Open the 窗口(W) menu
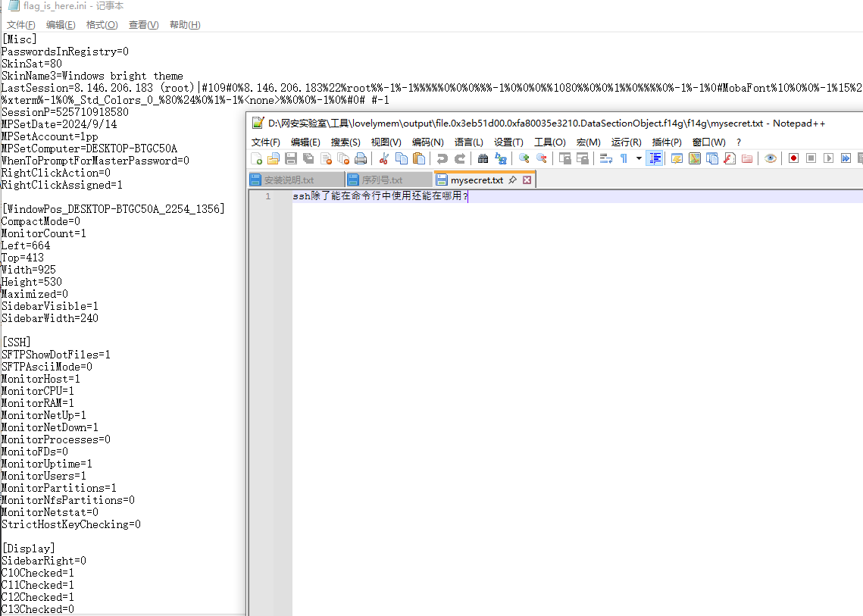 (709, 142)
